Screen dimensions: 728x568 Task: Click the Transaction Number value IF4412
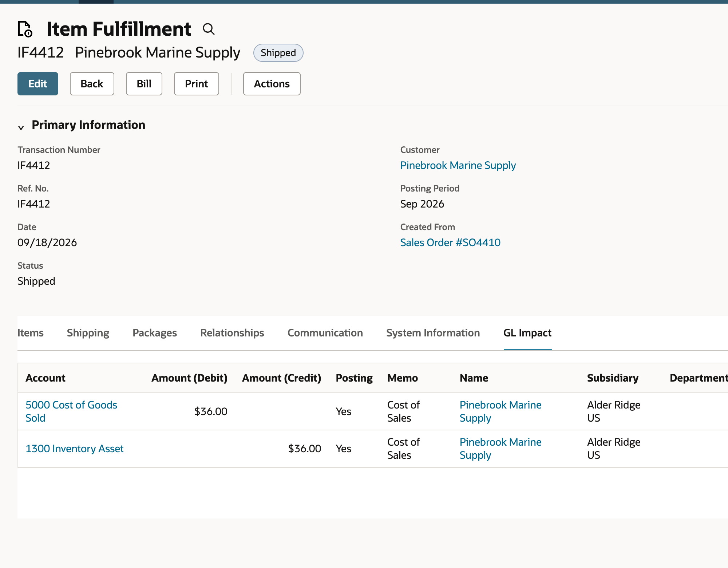(x=33, y=165)
